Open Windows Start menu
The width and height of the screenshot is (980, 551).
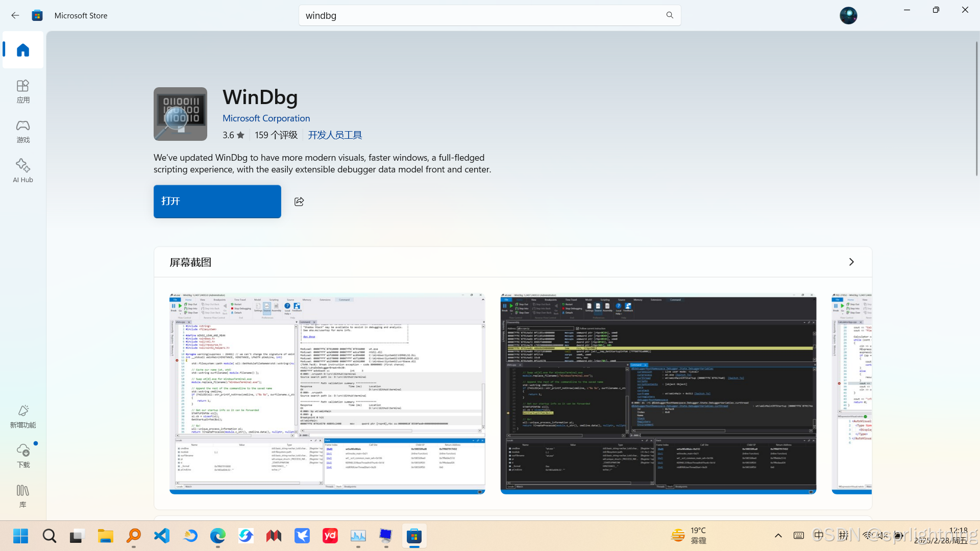click(x=20, y=536)
